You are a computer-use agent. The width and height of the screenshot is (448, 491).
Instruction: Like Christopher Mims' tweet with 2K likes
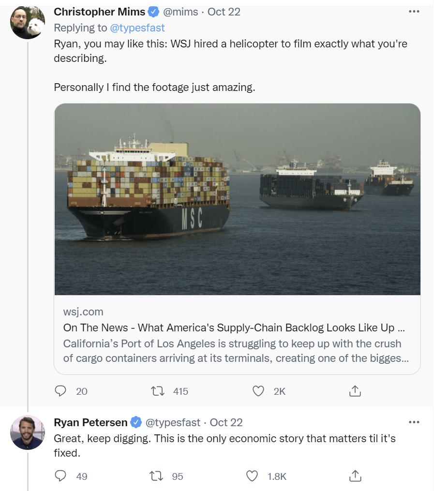click(x=259, y=391)
